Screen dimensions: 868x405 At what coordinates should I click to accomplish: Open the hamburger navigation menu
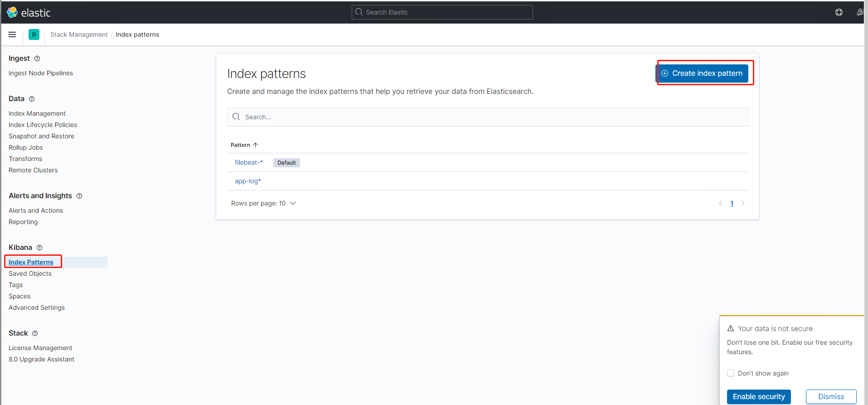coord(12,34)
